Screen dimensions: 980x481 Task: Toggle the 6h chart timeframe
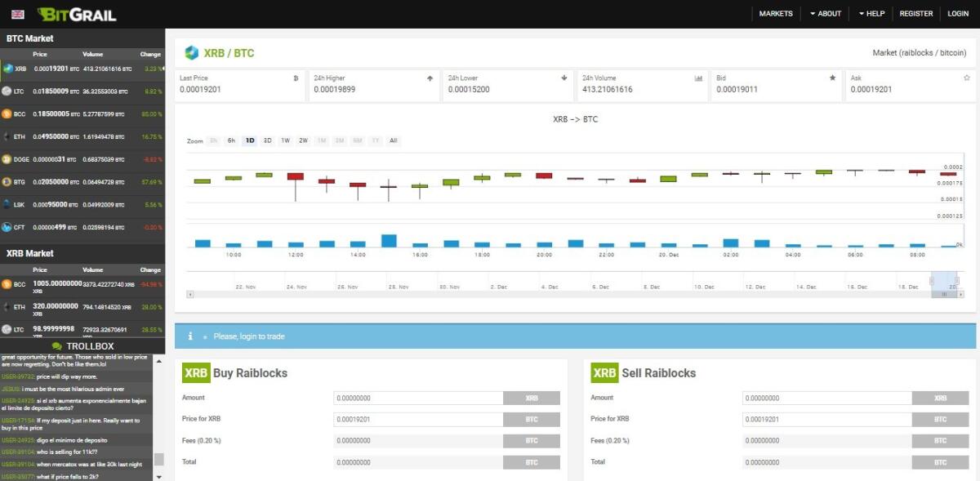point(229,140)
